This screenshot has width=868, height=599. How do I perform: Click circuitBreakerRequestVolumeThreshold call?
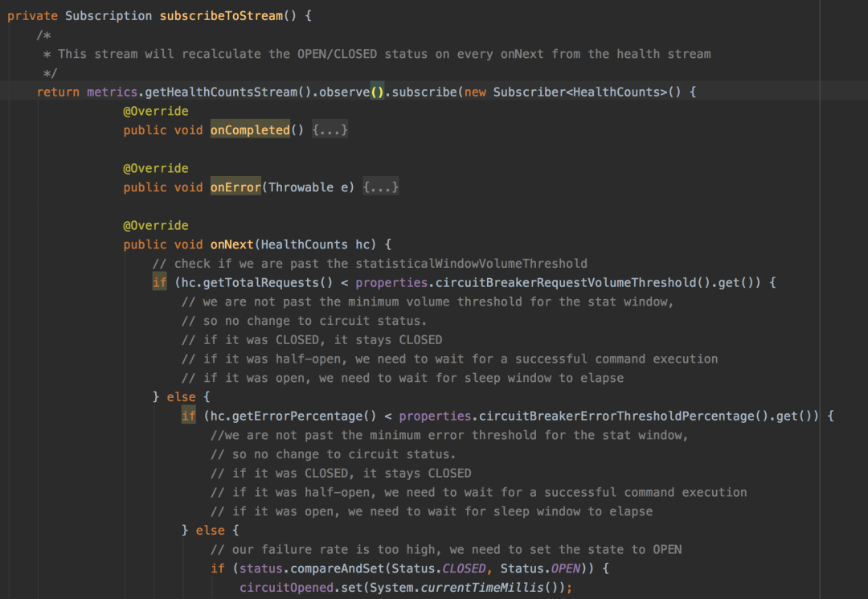point(565,282)
